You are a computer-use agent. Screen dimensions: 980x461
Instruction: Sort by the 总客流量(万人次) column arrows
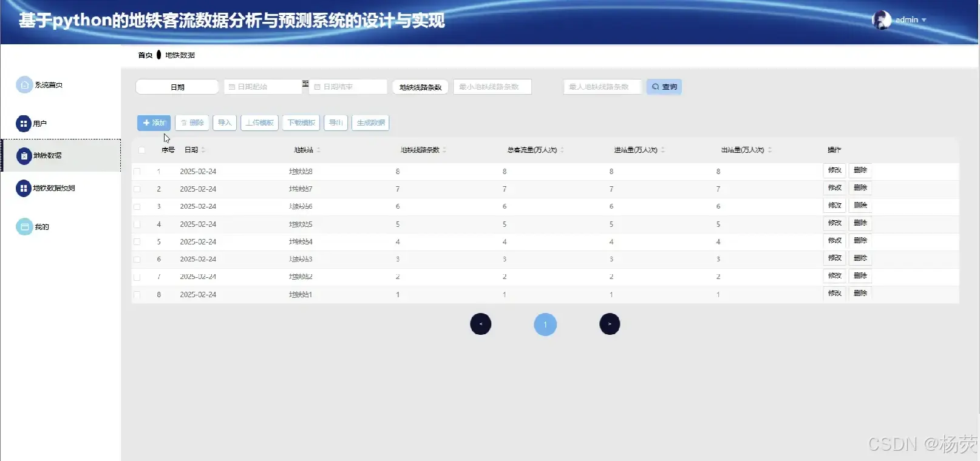coord(562,150)
